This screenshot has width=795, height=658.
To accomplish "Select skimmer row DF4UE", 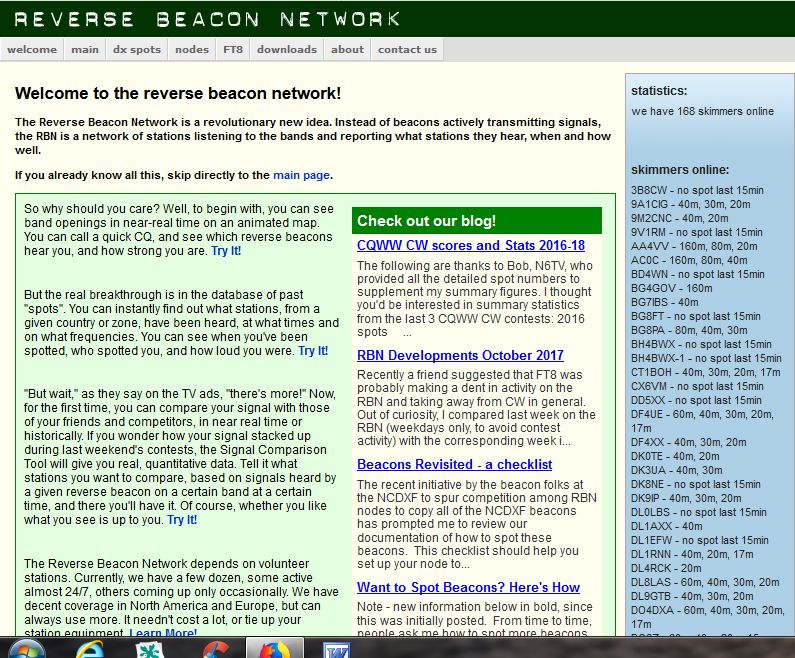I will pos(702,421).
